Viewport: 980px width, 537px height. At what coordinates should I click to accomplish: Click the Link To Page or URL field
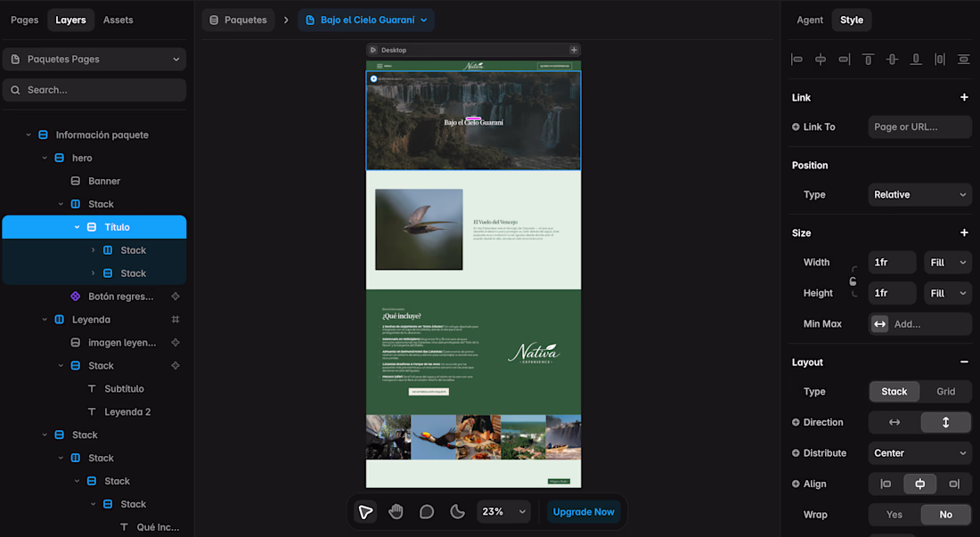(920, 126)
